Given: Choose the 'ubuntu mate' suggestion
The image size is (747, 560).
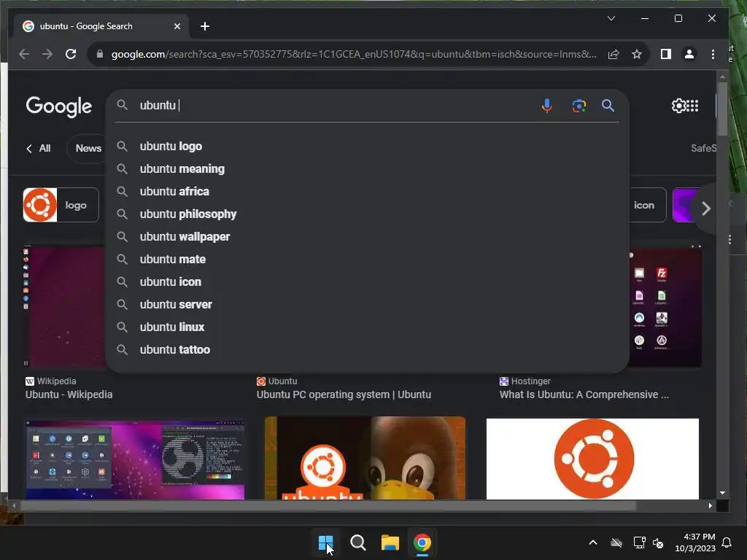Looking at the screenshot, I should [x=367, y=260].
